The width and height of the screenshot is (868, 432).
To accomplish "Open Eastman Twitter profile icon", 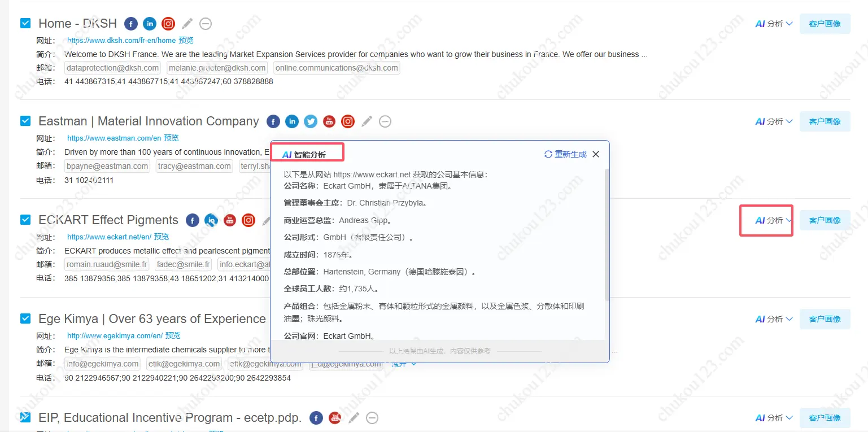I will (311, 121).
